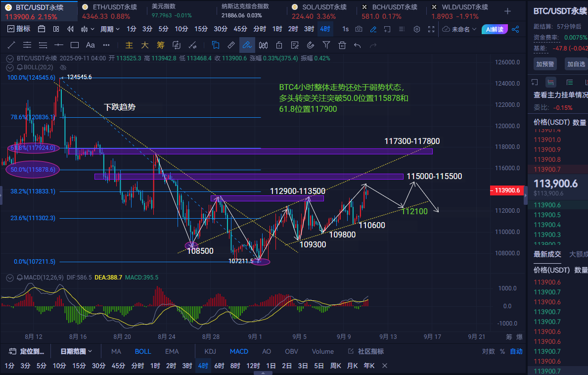Click the AI解读 button
The width and height of the screenshot is (588, 375).
495,29
